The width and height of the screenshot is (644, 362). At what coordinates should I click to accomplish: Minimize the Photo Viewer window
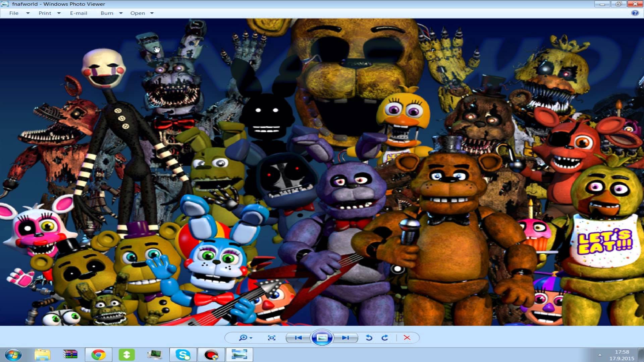pos(602,4)
